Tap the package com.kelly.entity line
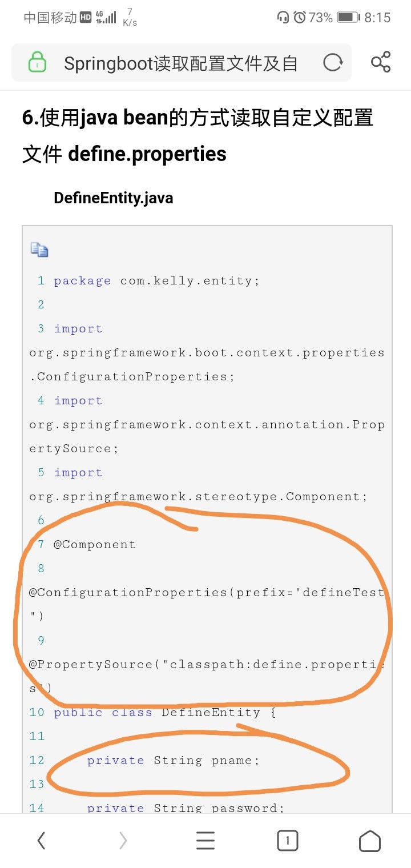Viewport: 411px width, 868px height. click(156, 280)
